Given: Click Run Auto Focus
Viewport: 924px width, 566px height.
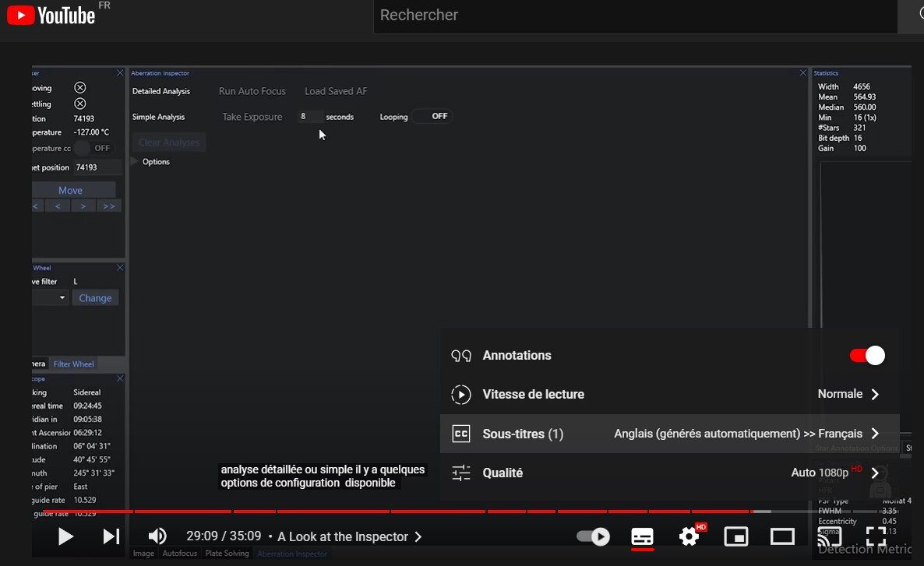Looking at the screenshot, I should point(252,91).
